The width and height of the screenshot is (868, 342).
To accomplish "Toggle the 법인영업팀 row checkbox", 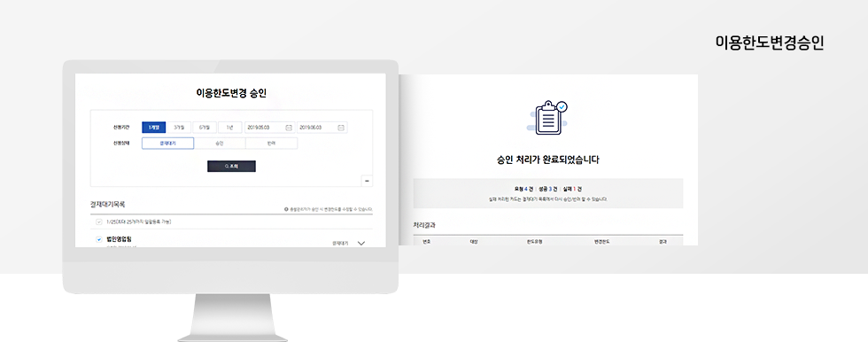I will (x=99, y=239).
